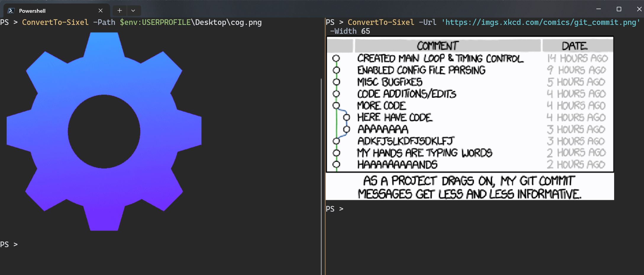This screenshot has width=644, height=275.
Task: Click 'ADKFJSLKDFJSDKLFJ' commit text
Action: pyautogui.click(x=406, y=141)
